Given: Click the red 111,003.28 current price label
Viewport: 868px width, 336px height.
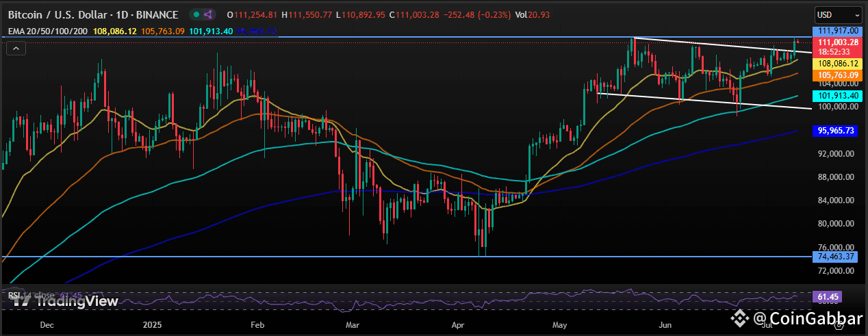Looking at the screenshot, I should tap(837, 42).
